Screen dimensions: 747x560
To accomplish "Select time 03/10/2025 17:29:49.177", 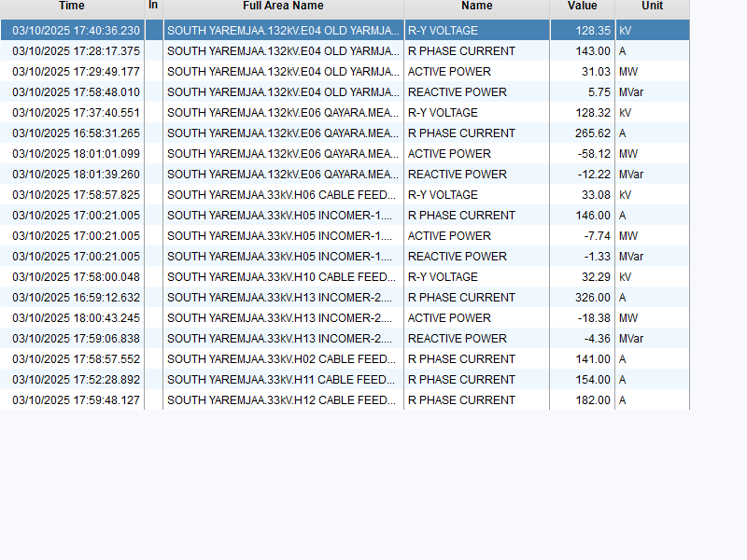I will 72,72.
